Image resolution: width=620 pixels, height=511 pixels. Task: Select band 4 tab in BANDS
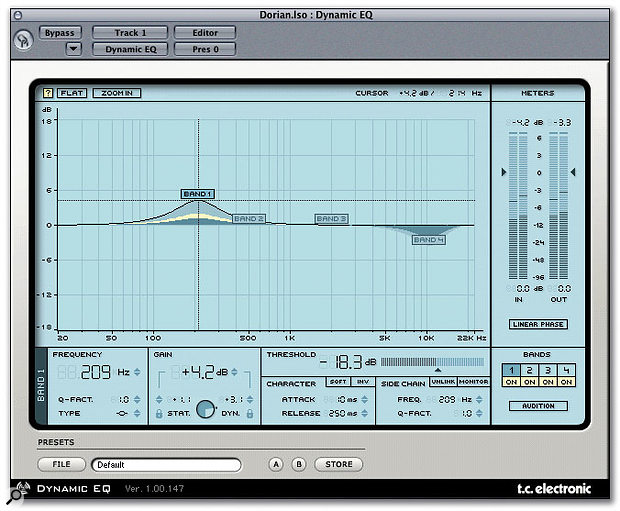pos(566,371)
